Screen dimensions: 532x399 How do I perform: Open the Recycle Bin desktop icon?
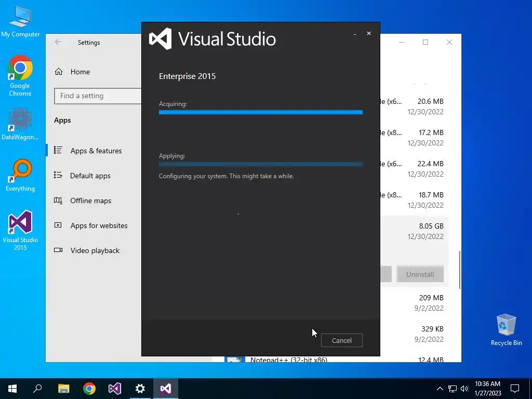pyautogui.click(x=506, y=330)
